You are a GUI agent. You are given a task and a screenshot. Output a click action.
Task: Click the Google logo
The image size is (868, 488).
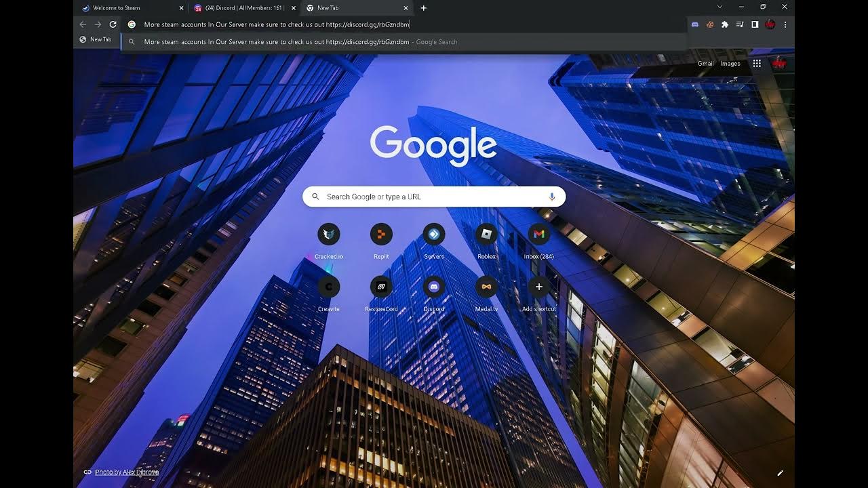click(x=433, y=146)
